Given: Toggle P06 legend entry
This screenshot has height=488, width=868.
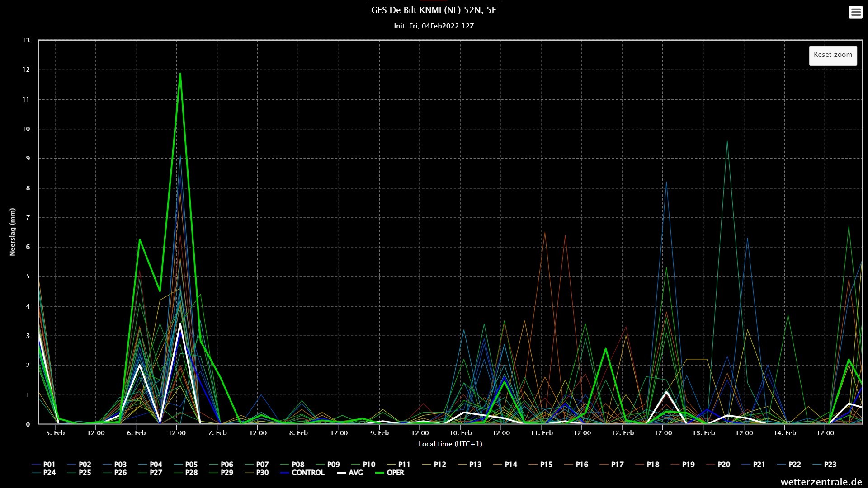Looking at the screenshot, I should click(x=226, y=465).
